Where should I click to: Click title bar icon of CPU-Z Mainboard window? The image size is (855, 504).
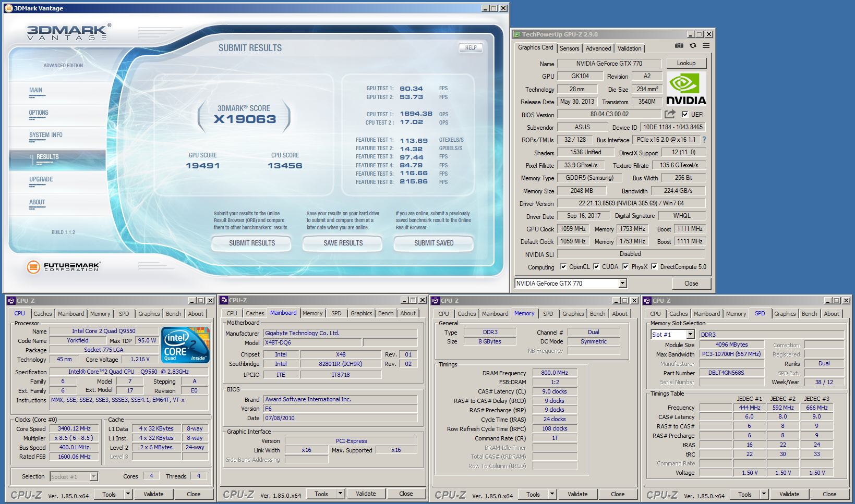tap(224, 300)
